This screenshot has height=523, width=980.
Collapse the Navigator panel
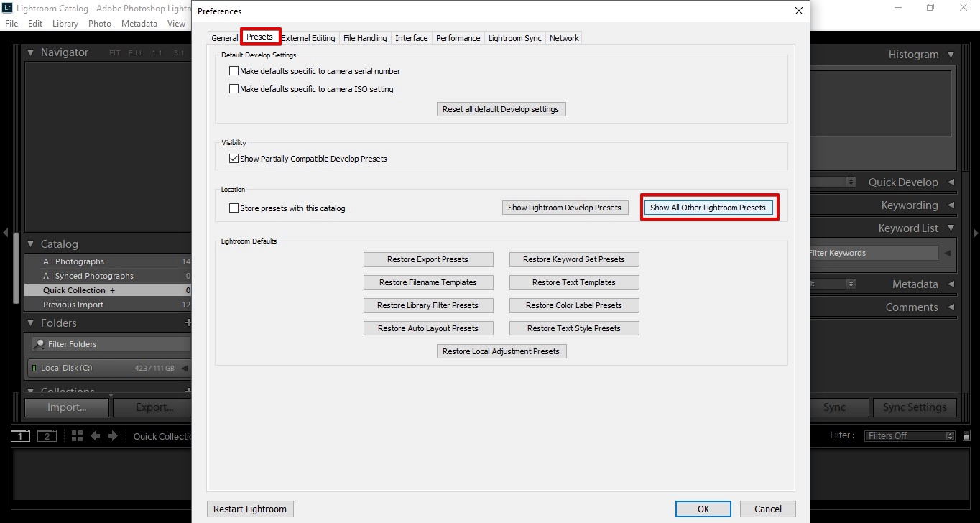point(31,52)
